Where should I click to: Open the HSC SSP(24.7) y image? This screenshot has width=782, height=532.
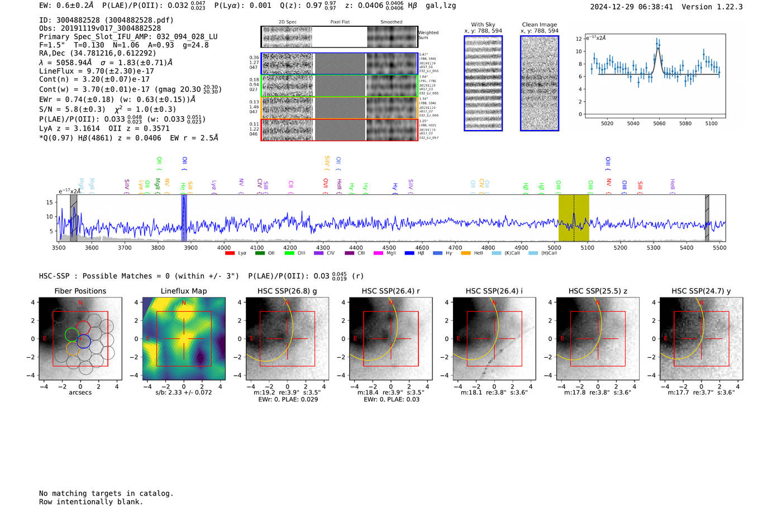(x=702, y=338)
